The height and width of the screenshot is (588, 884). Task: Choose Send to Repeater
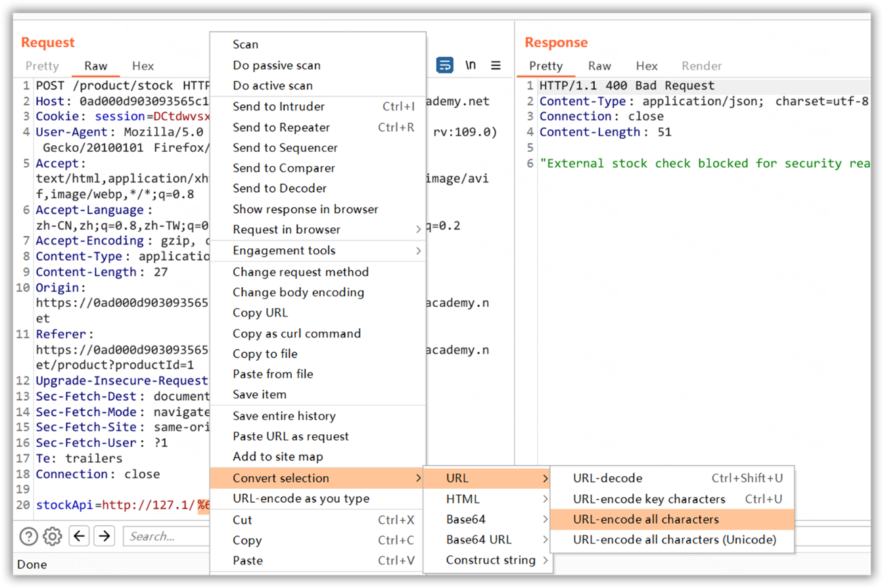tap(281, 127)
